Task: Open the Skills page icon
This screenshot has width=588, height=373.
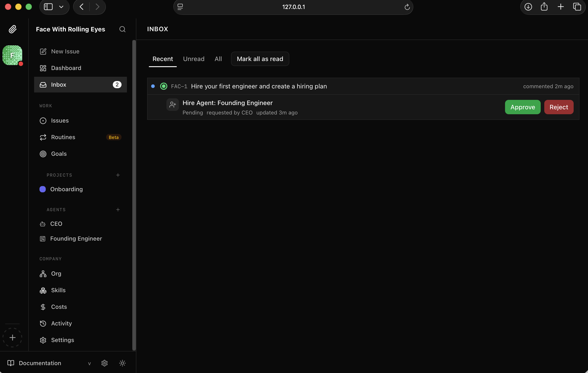Action: pyautogui.click(x=43, y=290)
